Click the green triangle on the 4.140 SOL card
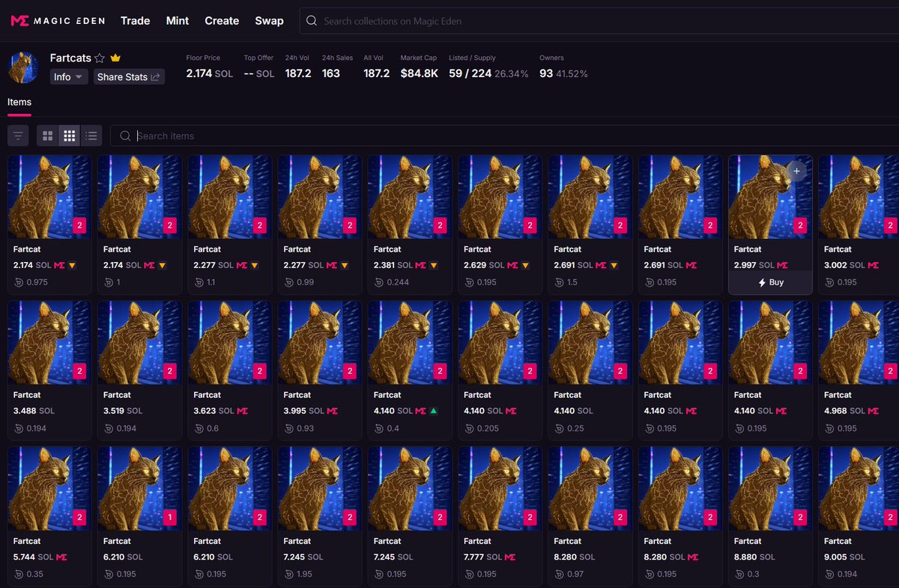Viewport: 899px width, 588px height. tap(433, 410)
